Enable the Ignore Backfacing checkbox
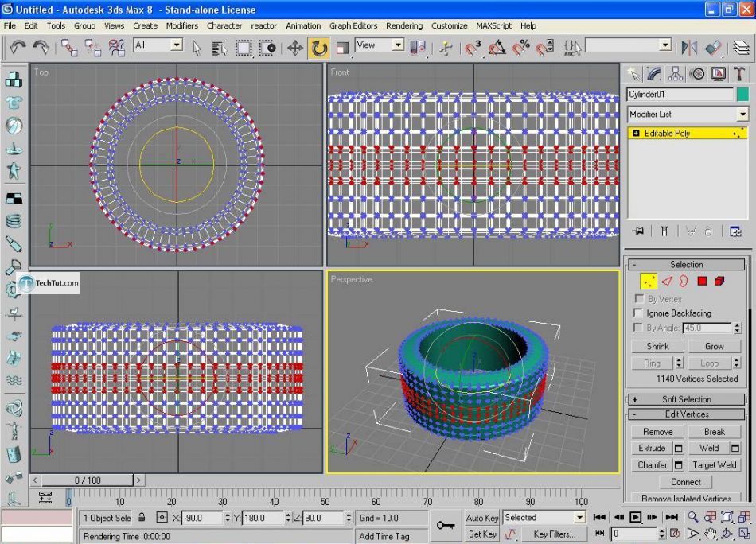This screenshot has height=544, width=756. point(639,313)
